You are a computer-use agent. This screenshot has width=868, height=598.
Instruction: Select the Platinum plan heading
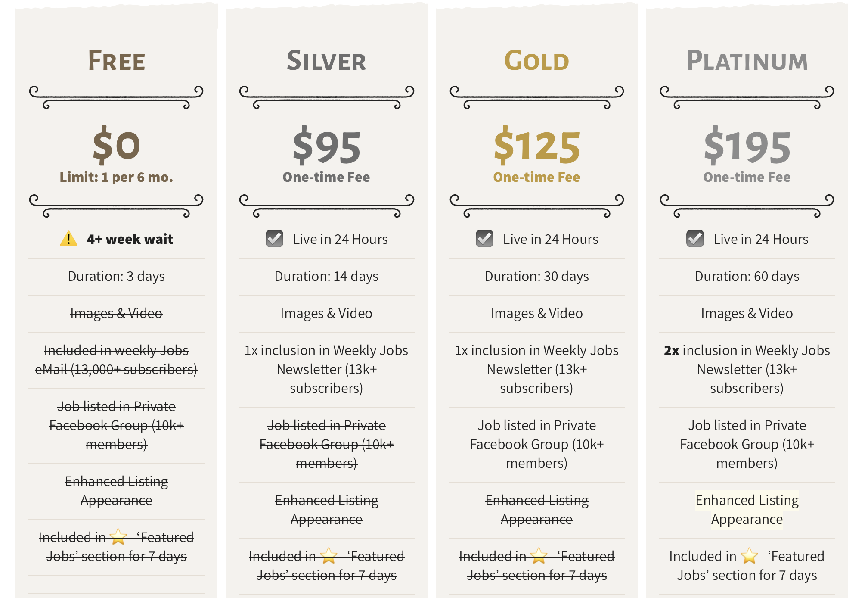tap(747, 60)
